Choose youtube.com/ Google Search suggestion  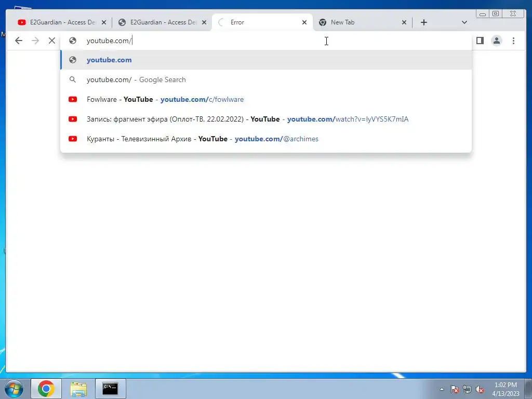coord(266,79)
